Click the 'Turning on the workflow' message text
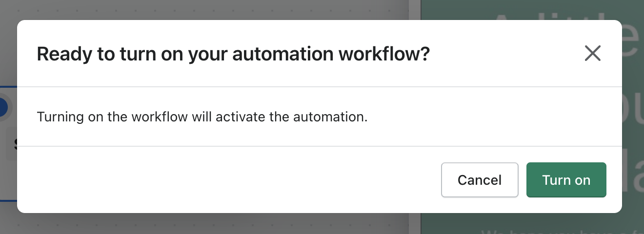644x234 pixels. (x=202, y=117)
